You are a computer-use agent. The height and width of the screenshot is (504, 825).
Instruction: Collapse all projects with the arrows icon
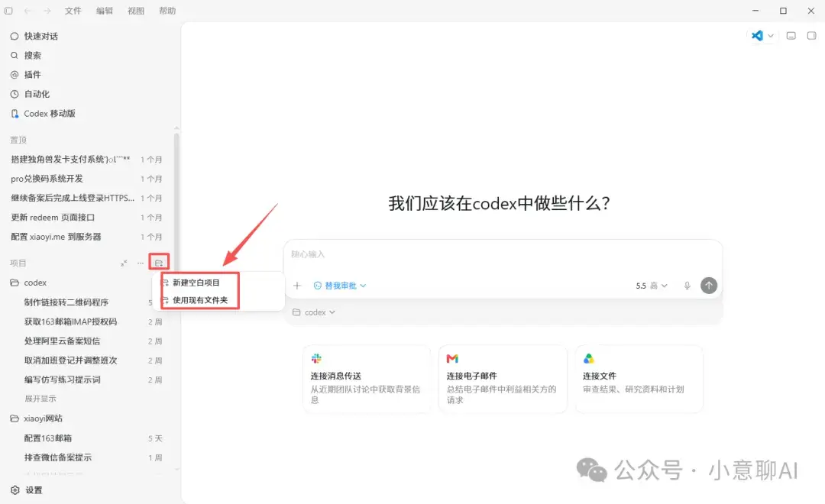pos(124,263)
